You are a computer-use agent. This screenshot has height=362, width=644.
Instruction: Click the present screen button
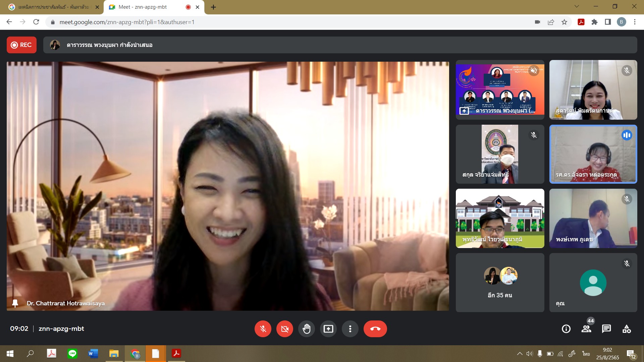328,329
